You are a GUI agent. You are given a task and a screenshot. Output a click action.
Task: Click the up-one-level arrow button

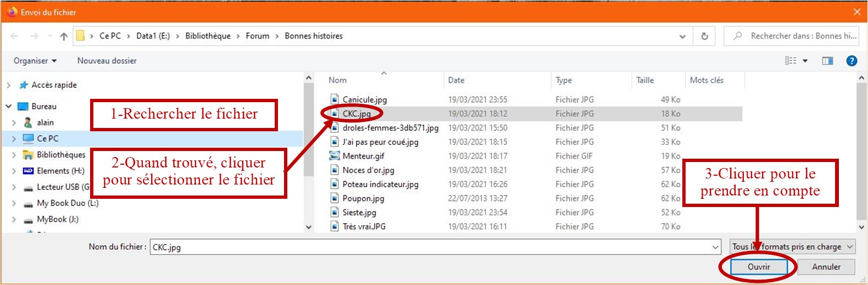[64, 36]
